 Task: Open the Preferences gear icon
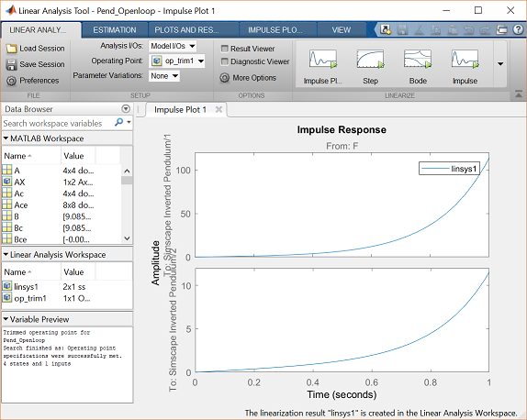pos(11,81)
